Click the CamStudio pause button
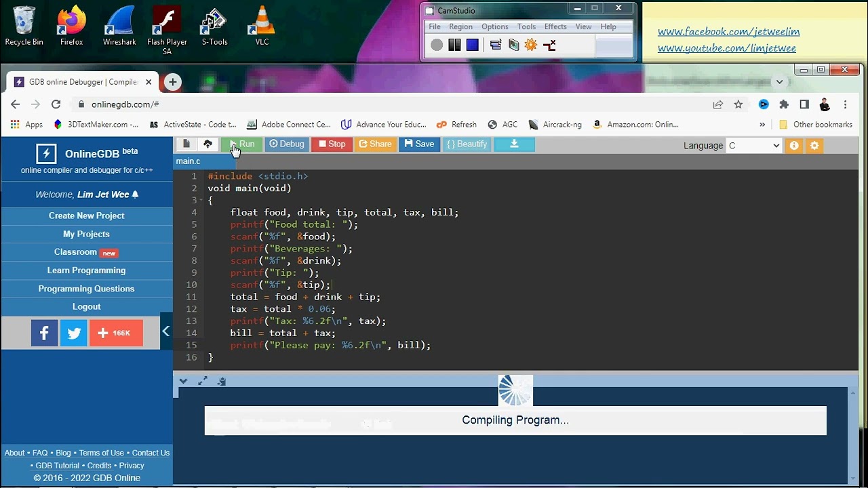868x488 pixels. click(454, 45)
